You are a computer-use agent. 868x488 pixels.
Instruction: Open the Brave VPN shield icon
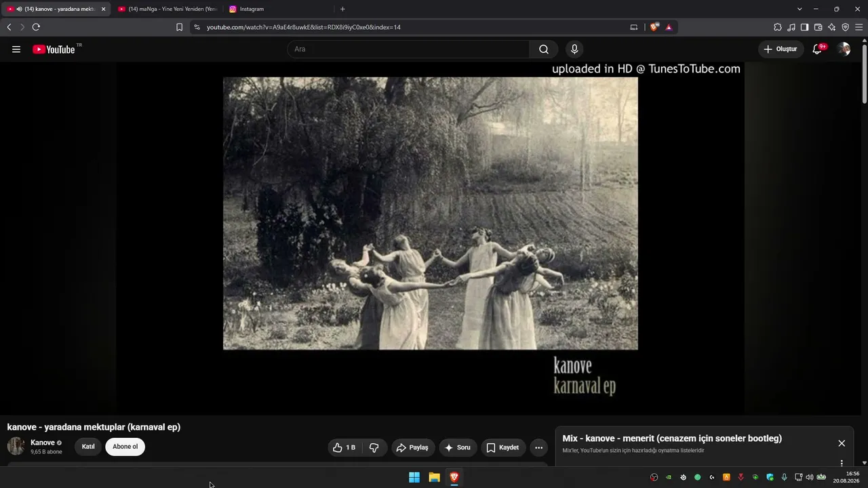tap(845, 27)
